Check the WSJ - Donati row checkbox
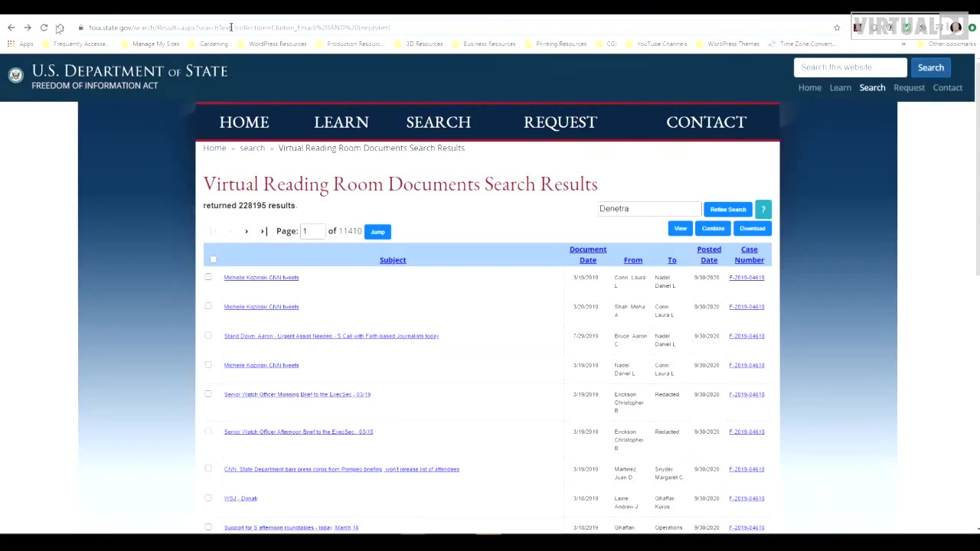980x551 pixels. pyautogui.click(x=208, y=498)
